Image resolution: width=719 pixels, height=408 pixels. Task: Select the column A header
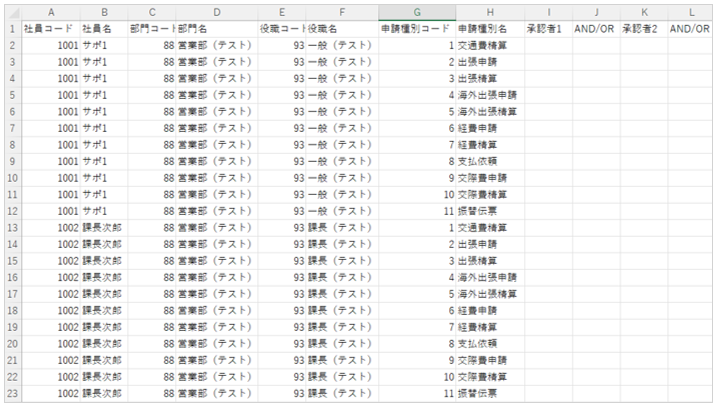click(x=50, y=11)
